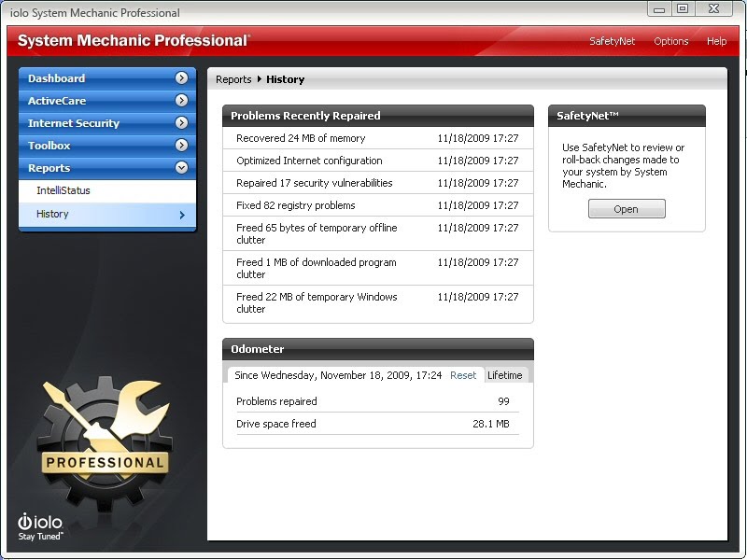Image resolution: width=747 pixels, height=560 pixels.
Task: Select 'Optimized Internet configuration' row
Action: coord(378,161)
